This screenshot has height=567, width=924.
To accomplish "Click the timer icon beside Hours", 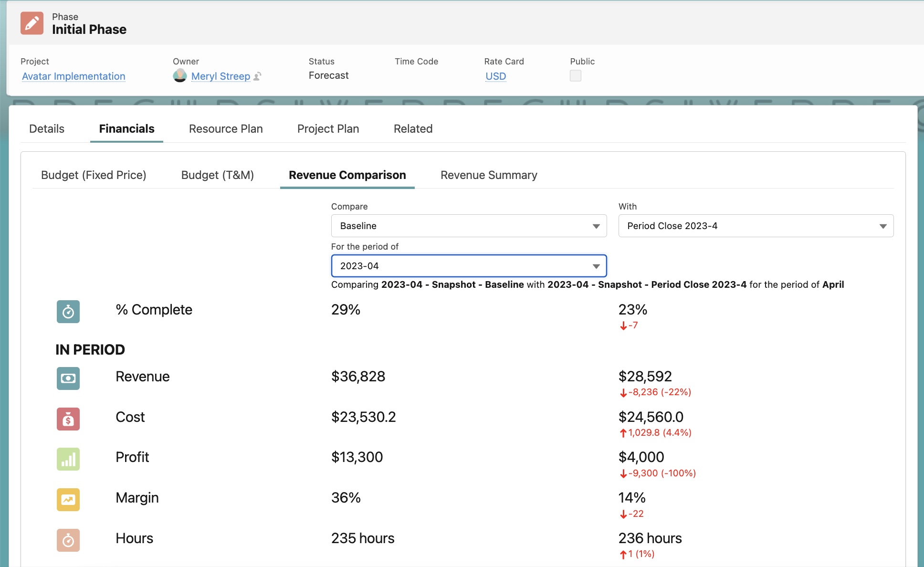I will click(68, 540).
